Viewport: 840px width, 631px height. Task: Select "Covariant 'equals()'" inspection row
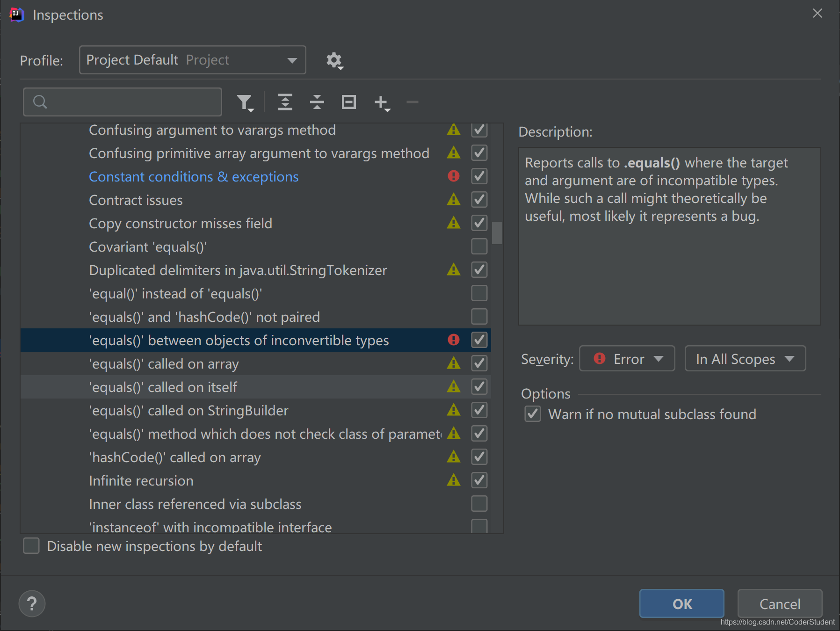[255, 247]
